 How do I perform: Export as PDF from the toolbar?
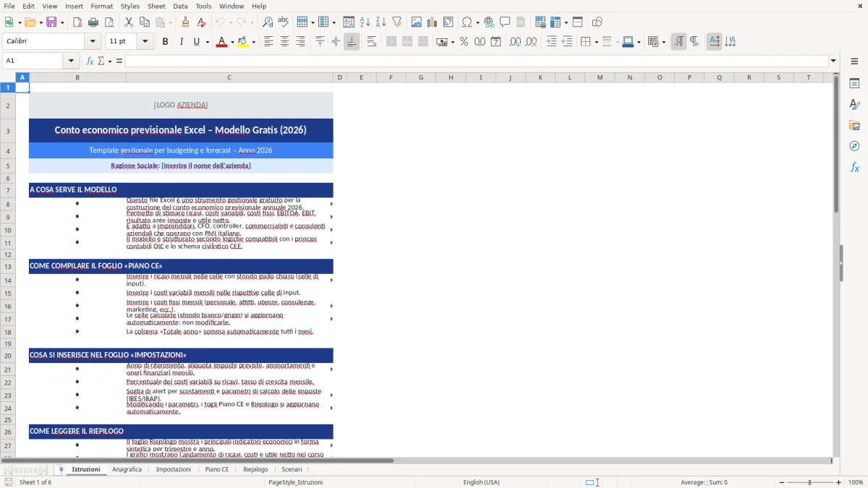[77, 22]
